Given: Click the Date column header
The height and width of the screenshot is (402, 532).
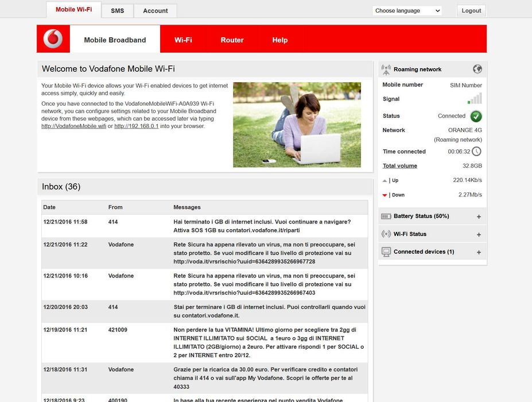Looking at the screenshot, I should coord(49,207).
